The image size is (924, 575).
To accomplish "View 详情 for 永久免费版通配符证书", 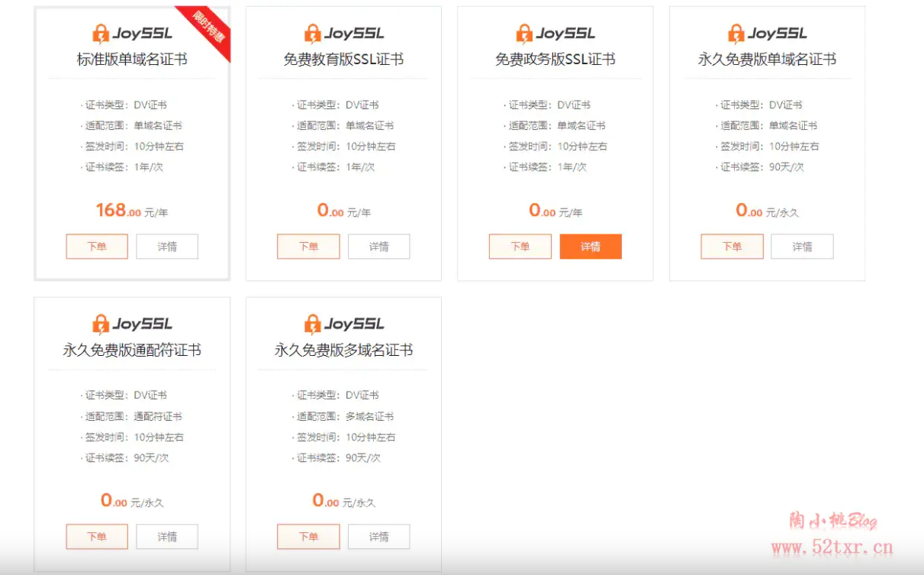I will click(x=167, y=537).
